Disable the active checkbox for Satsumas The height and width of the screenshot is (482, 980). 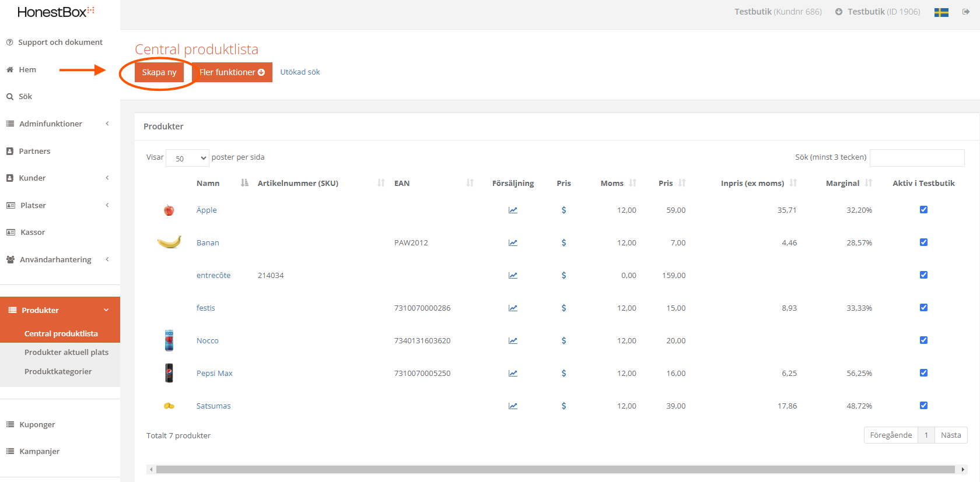(923, 406)
